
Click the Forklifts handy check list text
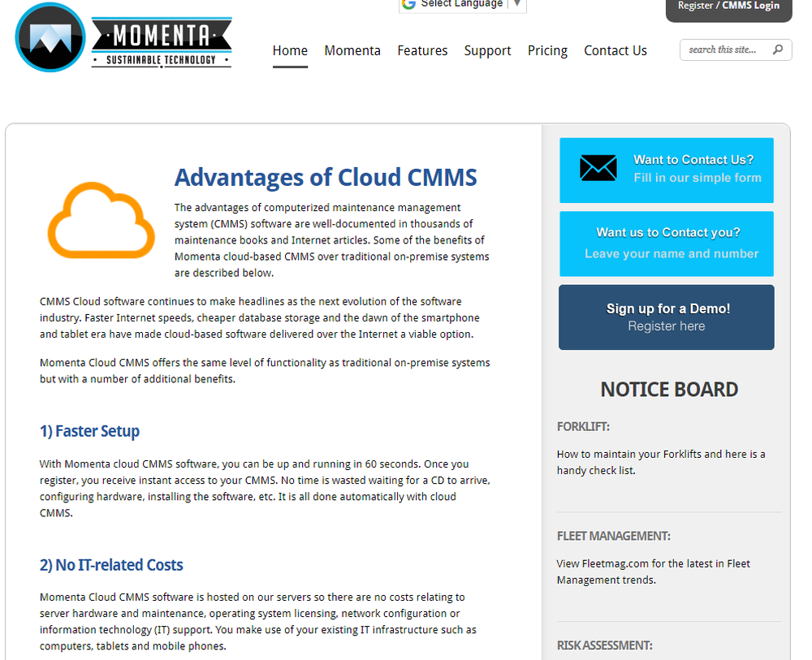click(661, 462)
